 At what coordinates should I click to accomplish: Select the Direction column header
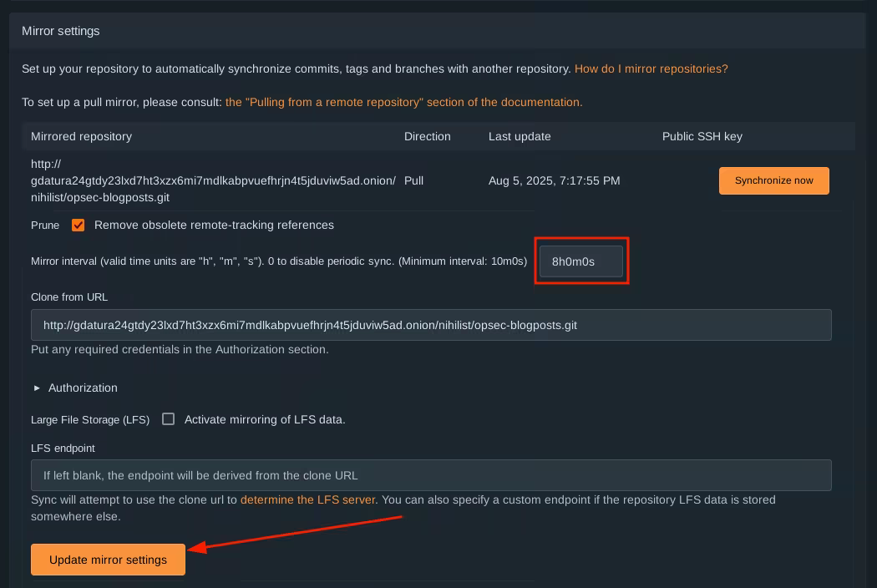(427, 136)
